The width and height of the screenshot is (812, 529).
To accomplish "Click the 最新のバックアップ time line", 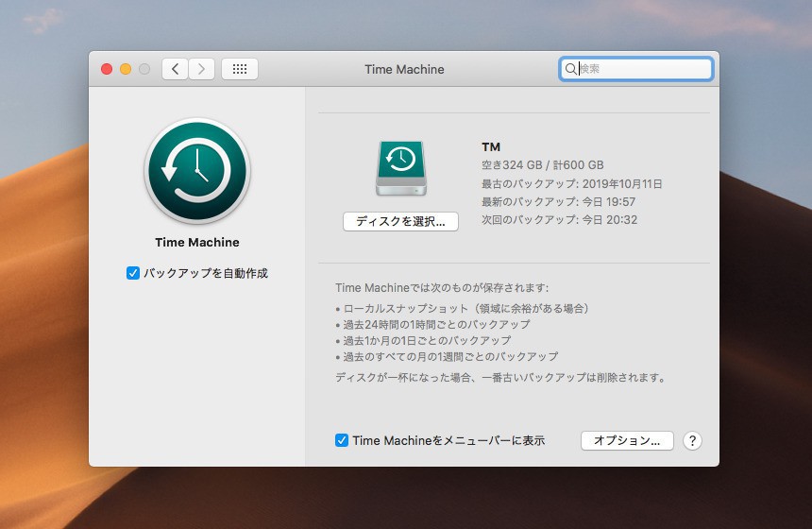I will pos(558,202).
